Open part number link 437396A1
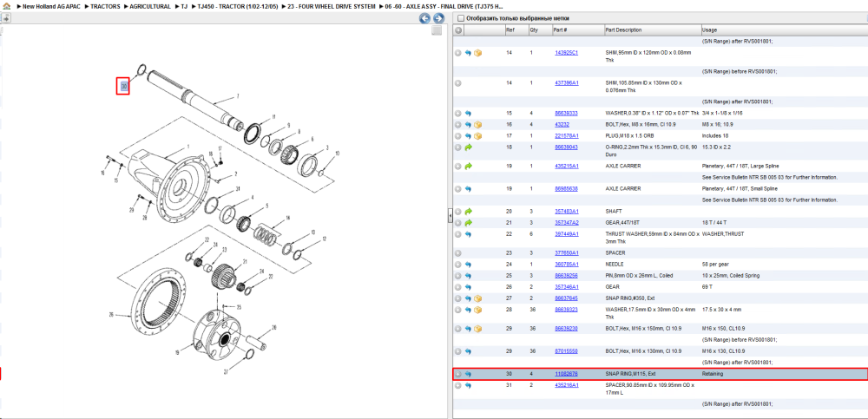 point(566,83)
